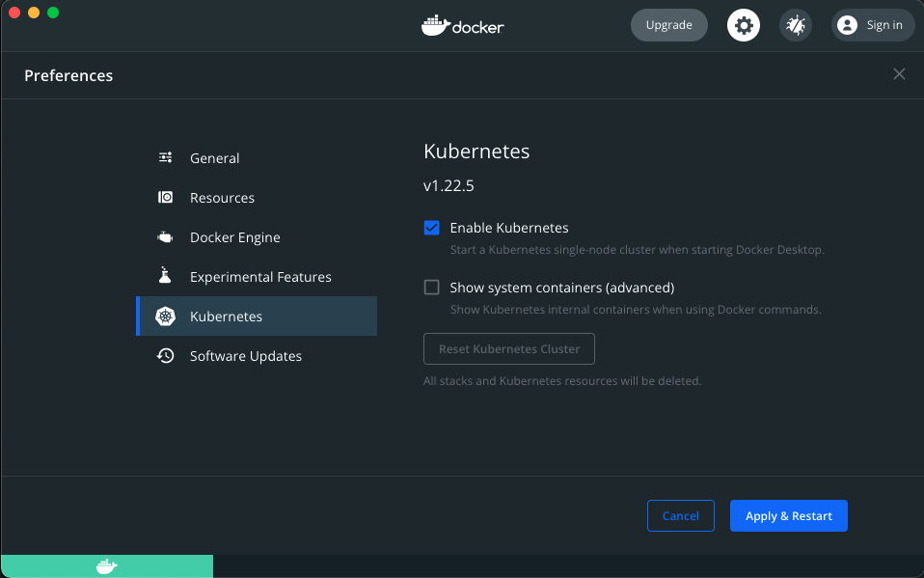
Task: Click the Docker Engine icon
Action: coord(166,237)
